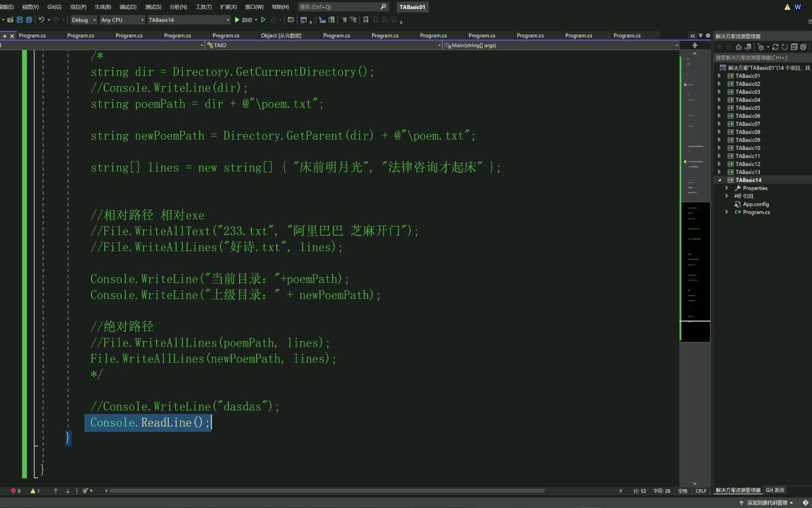
Task: Click the editor tab settings gear icon
Action: pos(708,35)
